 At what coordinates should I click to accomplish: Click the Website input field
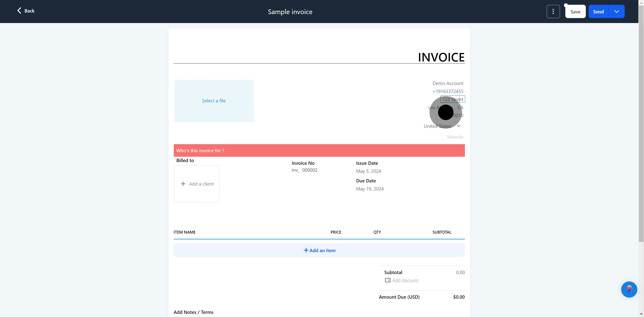coord(455,137)
